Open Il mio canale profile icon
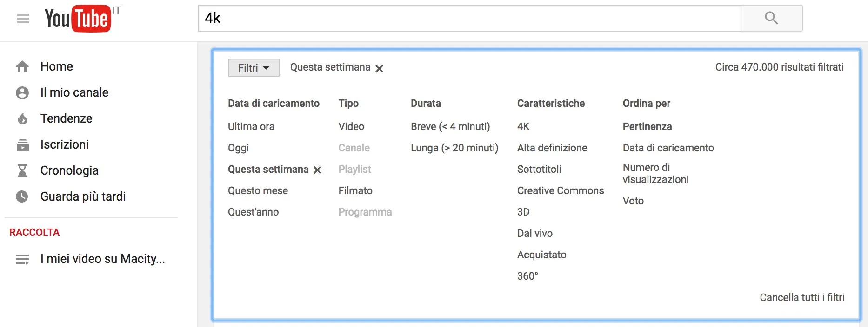 coord(22,93)
